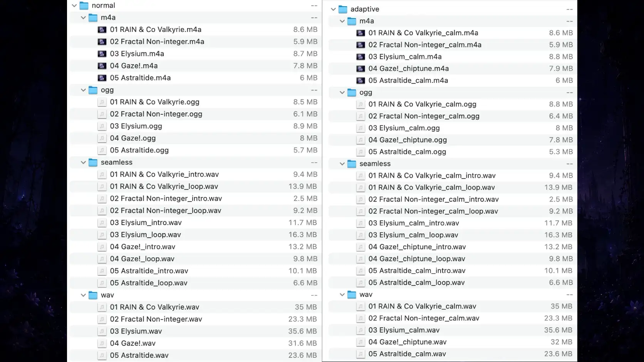Collapse the normal folder chevron
This screenshot has height=362, width=644.
point(74,5)
